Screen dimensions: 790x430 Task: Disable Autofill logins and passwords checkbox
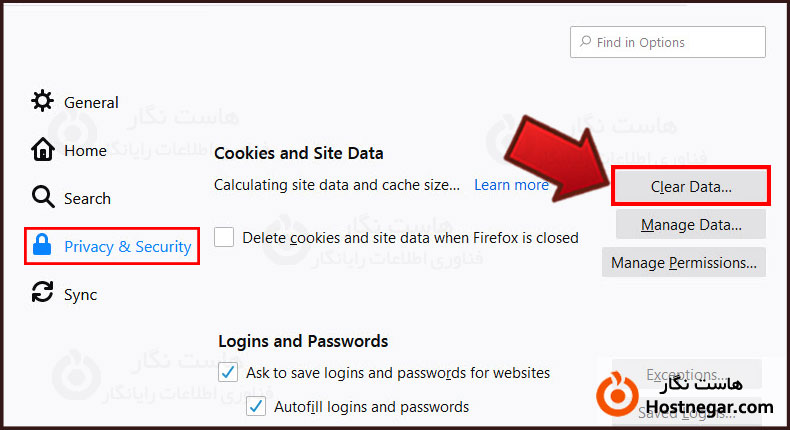(256, 407)
